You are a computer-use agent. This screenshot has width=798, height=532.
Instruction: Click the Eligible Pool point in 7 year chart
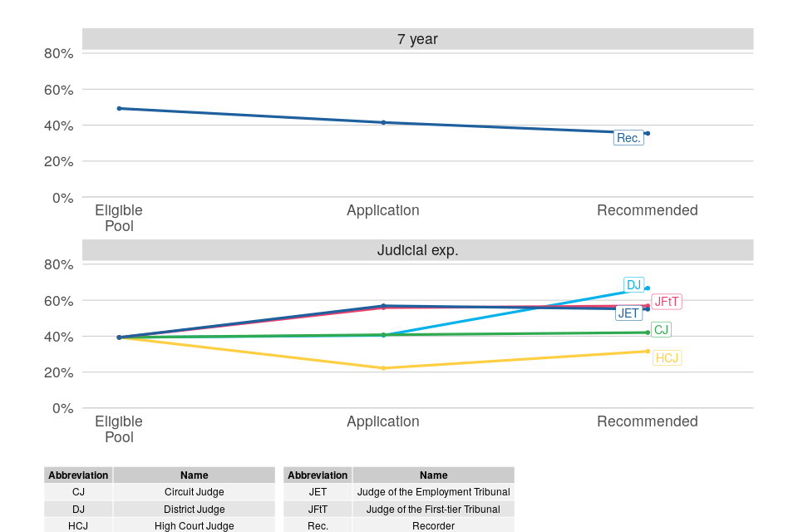[119, 108]
